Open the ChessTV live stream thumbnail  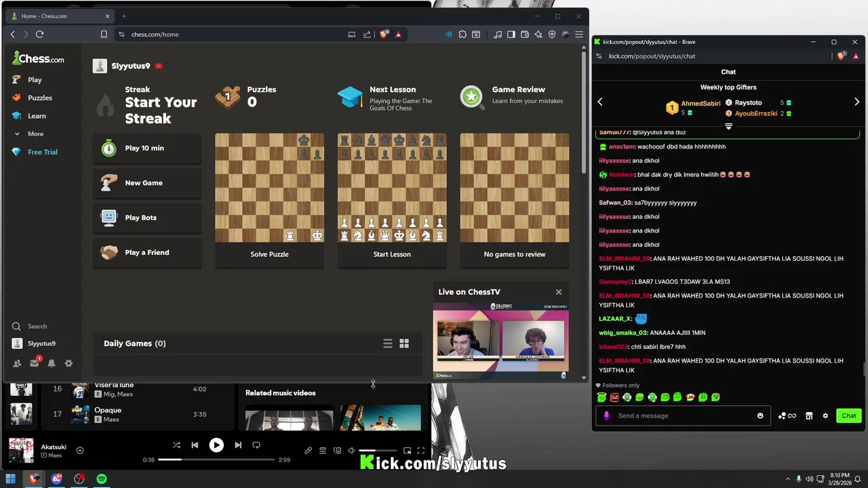coord(500,340)
